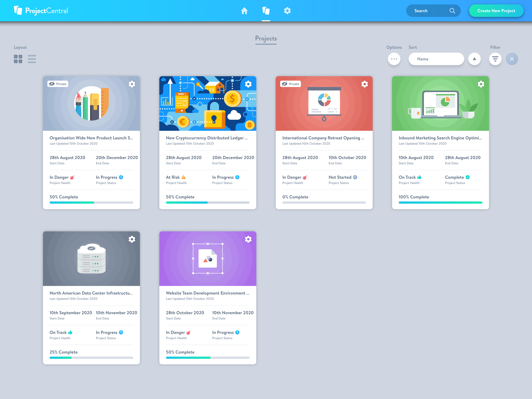Open the Sort by Name dropdown
The height and width of the screenshot is (399, 532).
coord(436,59)
